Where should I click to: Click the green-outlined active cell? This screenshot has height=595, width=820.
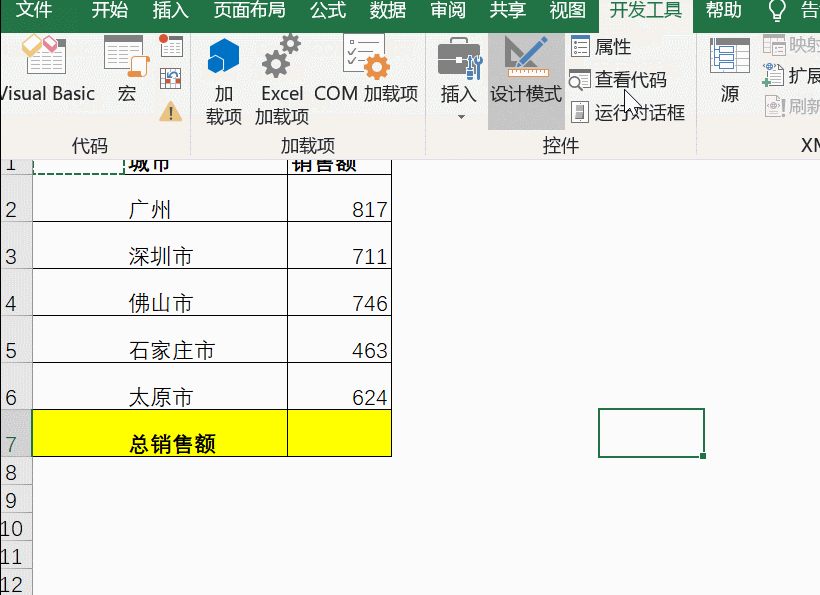pos(652,433)
